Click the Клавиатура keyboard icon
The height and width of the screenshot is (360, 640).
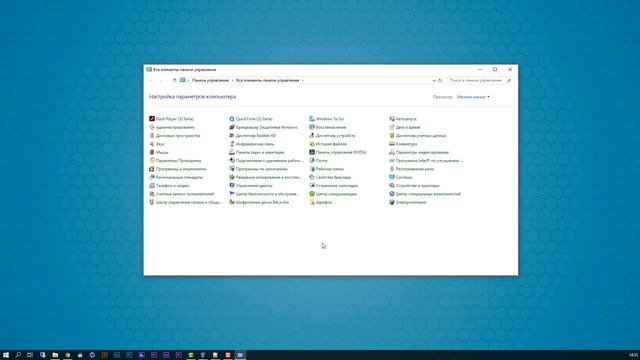coord(392,144)
